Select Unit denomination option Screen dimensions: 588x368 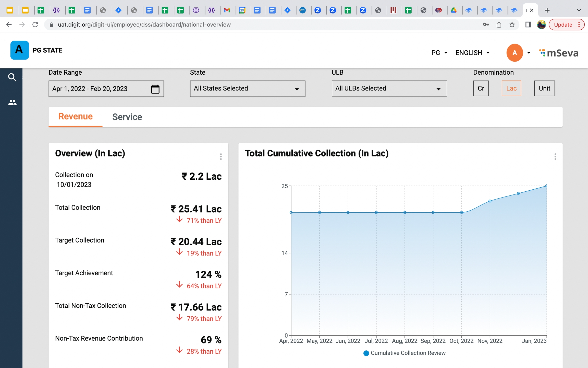544,88
